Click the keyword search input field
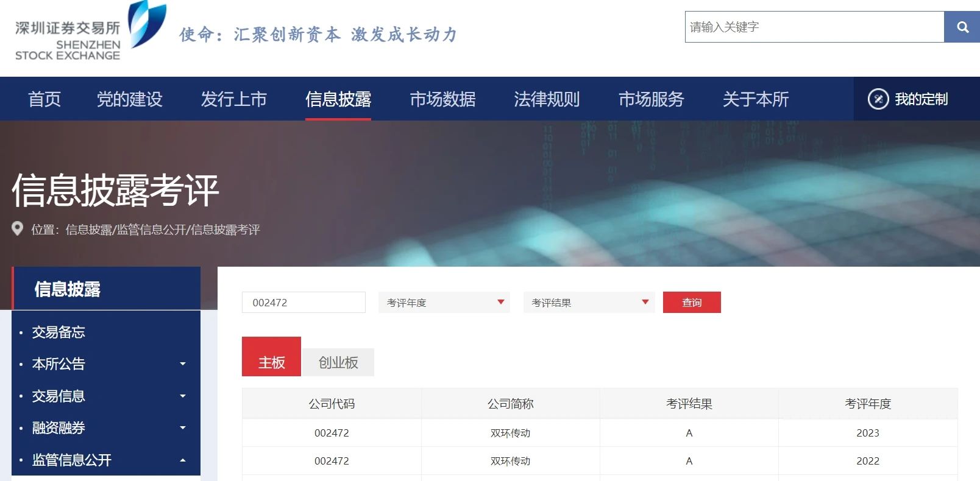This screenshot has width=980, height=481. click(814, 27)
